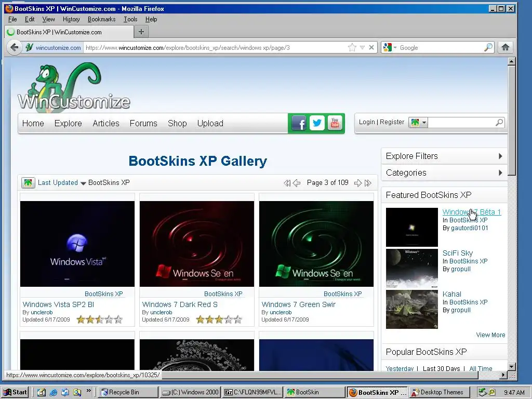The image size is (532, 399).
Task: Click the vertical scrollbar down arrow
Action: pos(512,366)
